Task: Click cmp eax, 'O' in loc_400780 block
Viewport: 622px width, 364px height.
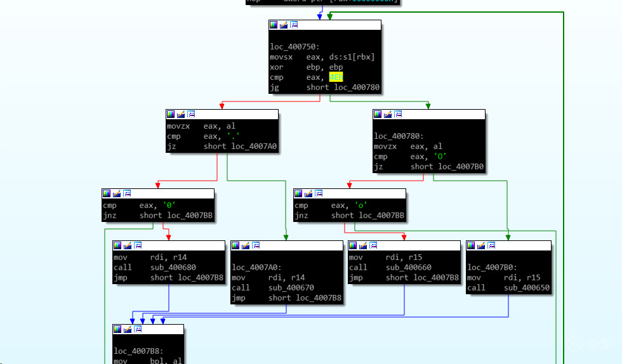Action: coord(410,156)
